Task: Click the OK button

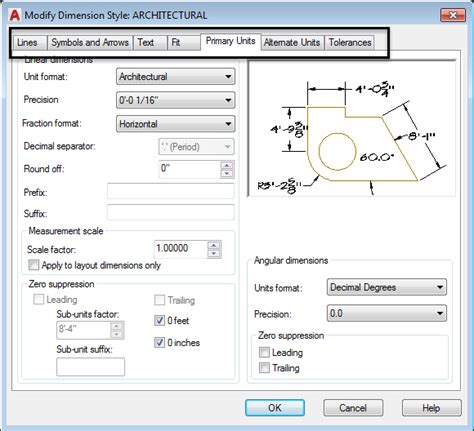Action: 275,408
